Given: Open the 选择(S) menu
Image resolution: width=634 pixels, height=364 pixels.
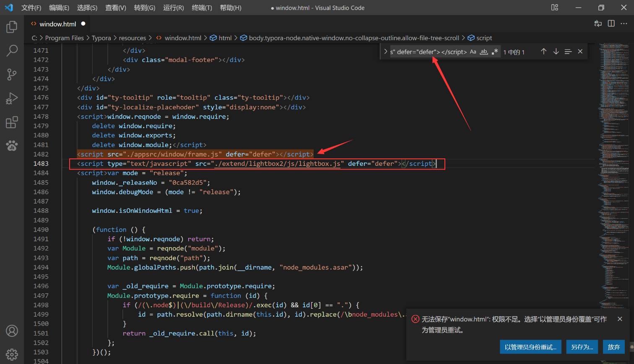Looking at the screenshot, I should tap(87, 8).
